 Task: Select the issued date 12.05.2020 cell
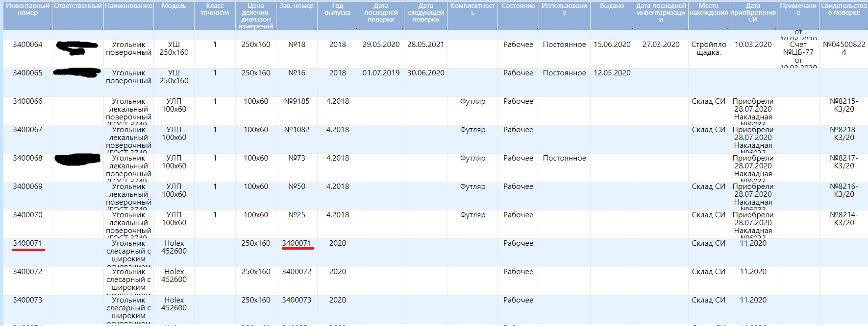612,73
